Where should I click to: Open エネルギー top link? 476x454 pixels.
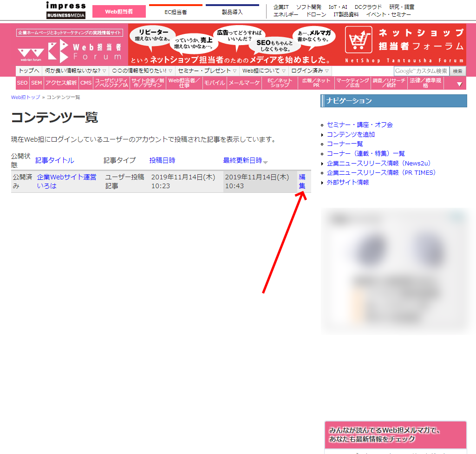[x=286, y=14]
